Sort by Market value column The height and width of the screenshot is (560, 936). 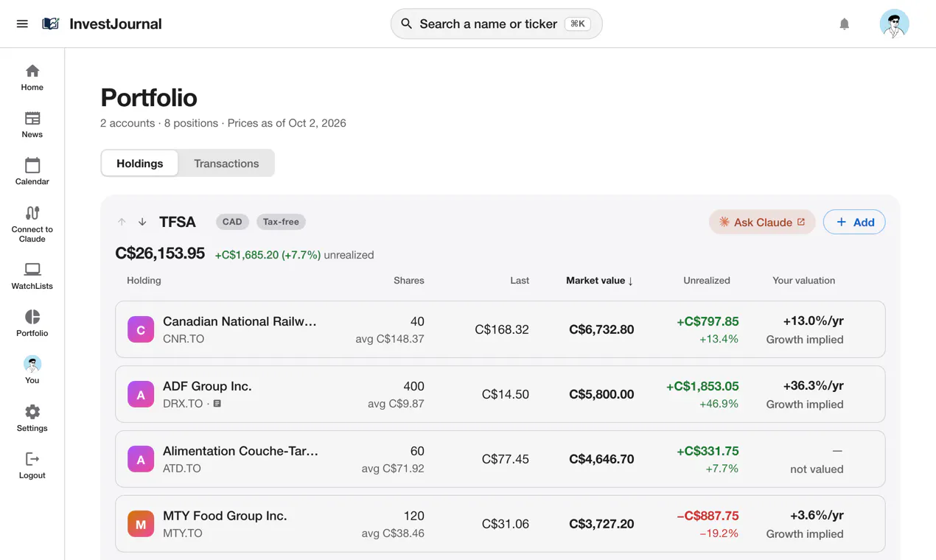(599, 281)
